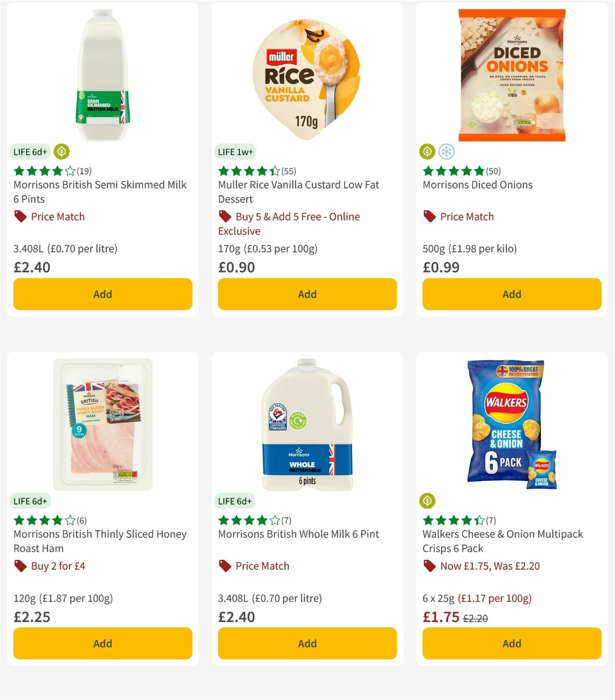Open Walkers Cheese & Onion product link

pos(503,541)
